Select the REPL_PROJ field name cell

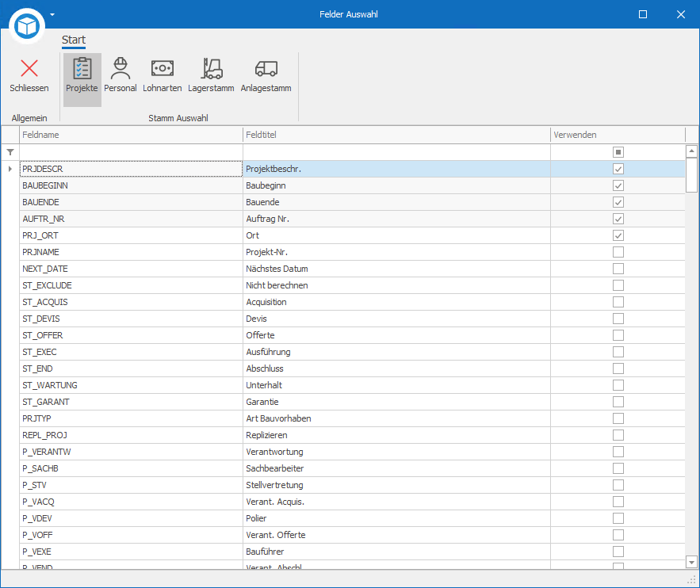[x=131, y=435]
